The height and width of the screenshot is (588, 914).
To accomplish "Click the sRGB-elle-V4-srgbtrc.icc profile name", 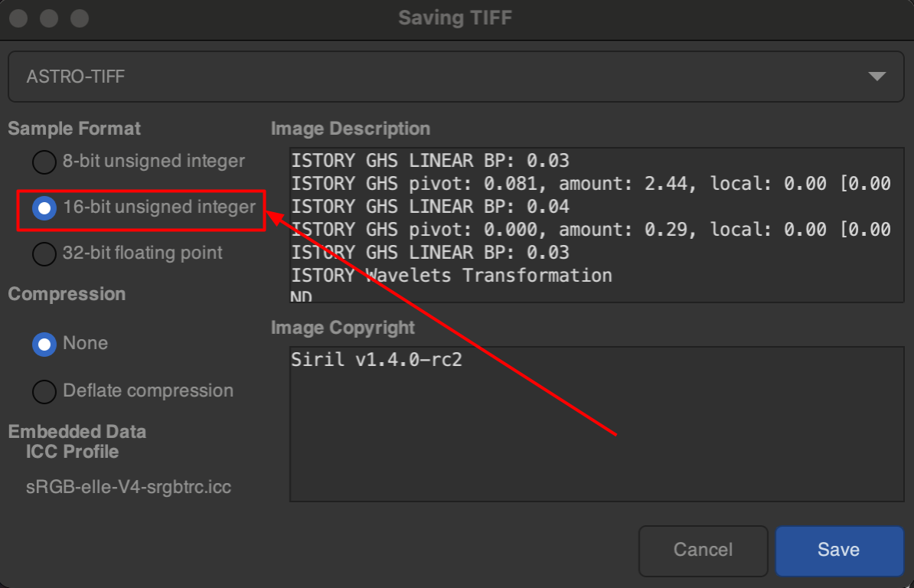I will pos(129,487).
